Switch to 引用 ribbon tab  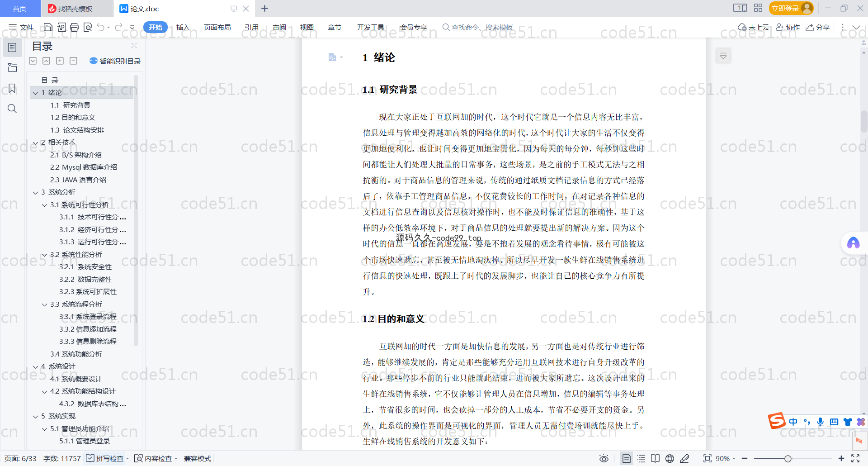click(252, 27)
